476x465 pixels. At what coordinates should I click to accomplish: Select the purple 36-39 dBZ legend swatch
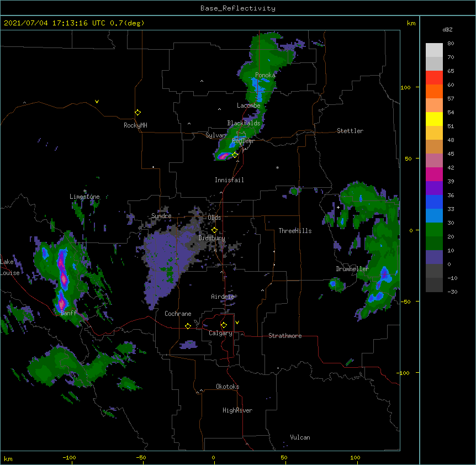tap(434, 188)
